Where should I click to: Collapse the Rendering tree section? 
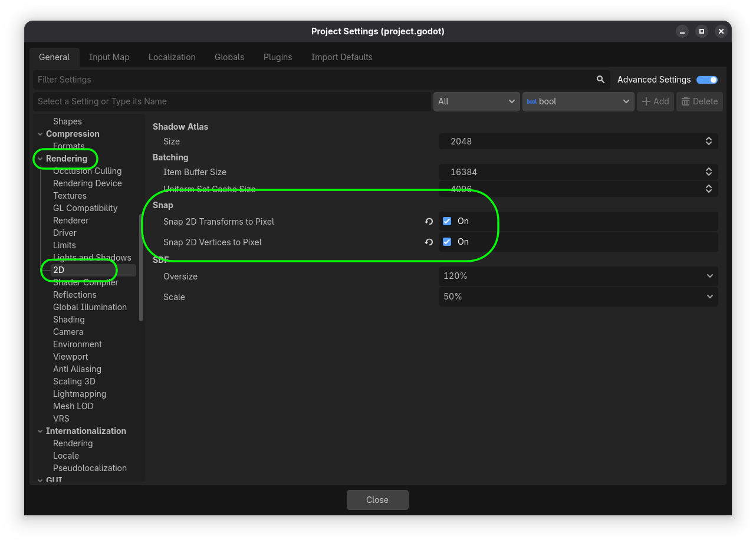(x=40, y=159)
